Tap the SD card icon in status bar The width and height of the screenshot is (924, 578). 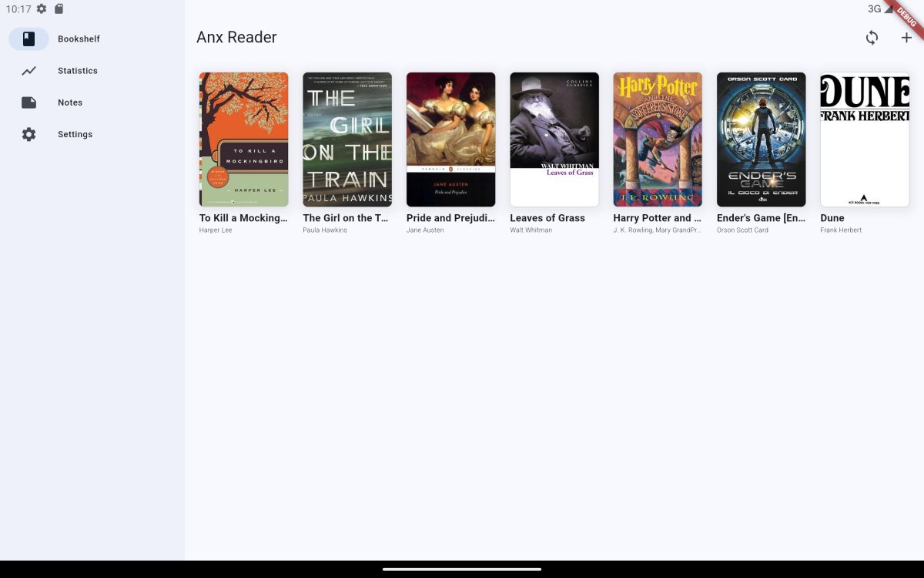(59, 9)
